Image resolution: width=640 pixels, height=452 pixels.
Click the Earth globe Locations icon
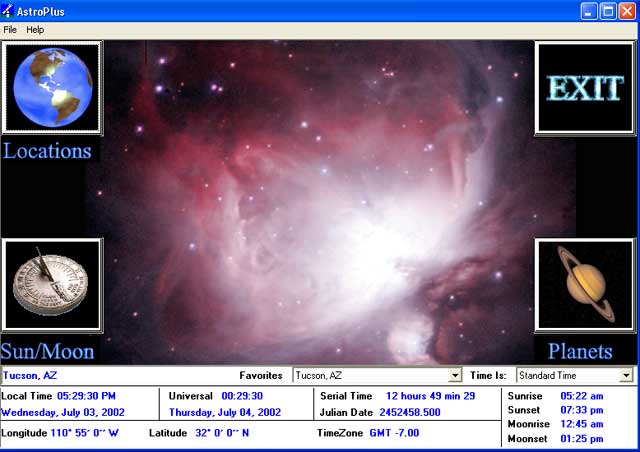(52, 87)
